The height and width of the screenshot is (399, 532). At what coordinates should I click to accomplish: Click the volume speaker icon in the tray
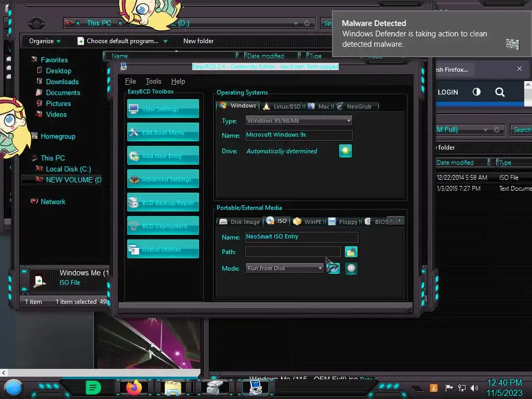coord(475,388)
